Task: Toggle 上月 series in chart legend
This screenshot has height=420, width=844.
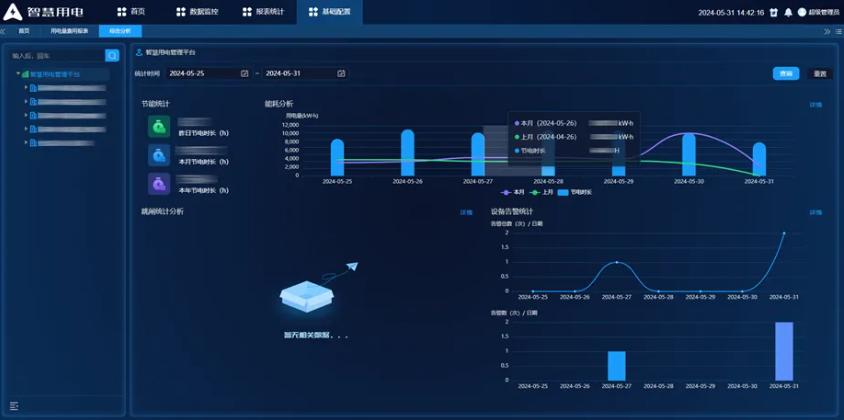Action: pyautogui.click(x=541, y=192)
